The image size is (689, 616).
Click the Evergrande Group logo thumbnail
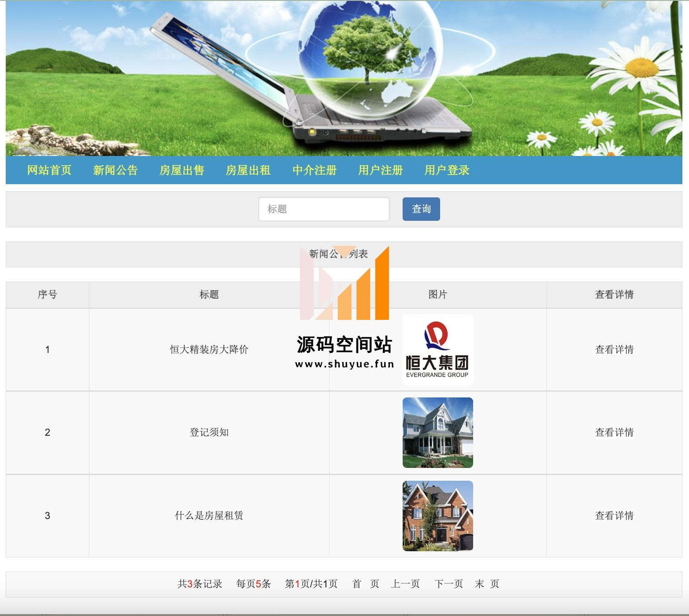(437, 350)
